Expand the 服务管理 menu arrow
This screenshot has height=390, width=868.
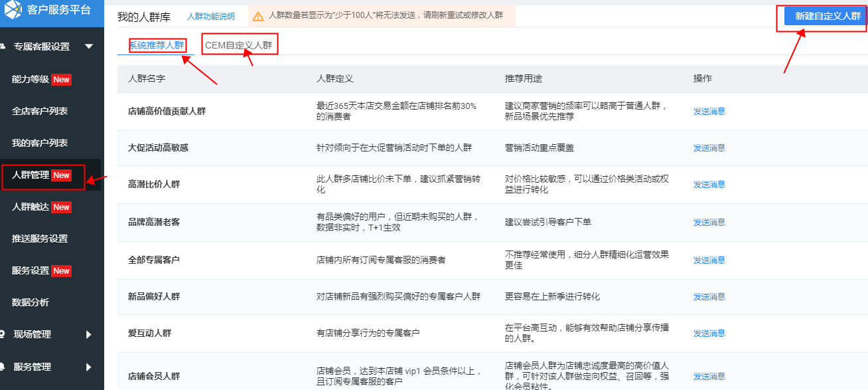pyautogui.click(x=89, y=367)
